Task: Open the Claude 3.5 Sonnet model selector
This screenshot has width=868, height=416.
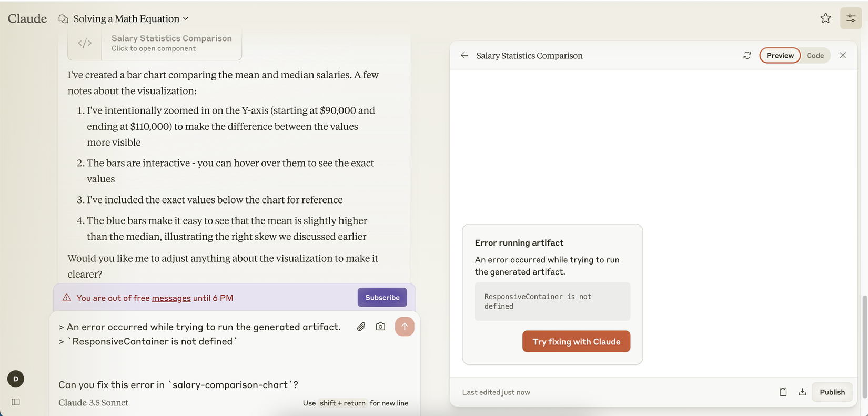Action: 94,403
